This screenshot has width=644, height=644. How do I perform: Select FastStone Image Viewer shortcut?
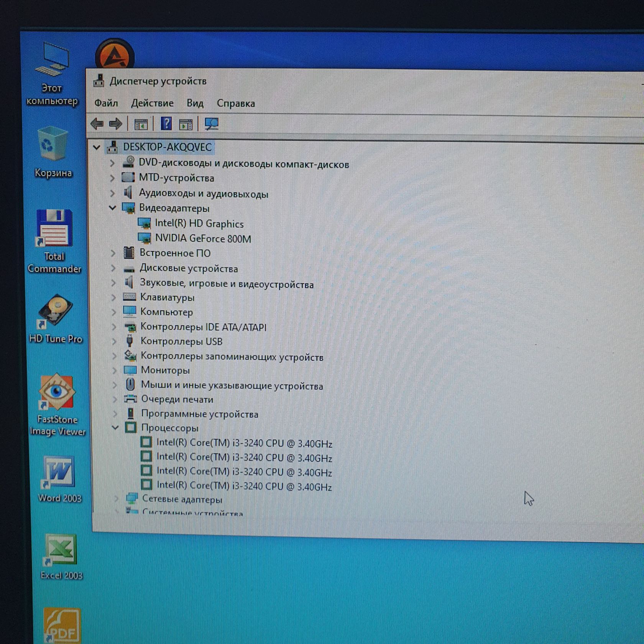click(x=57, y=405)
